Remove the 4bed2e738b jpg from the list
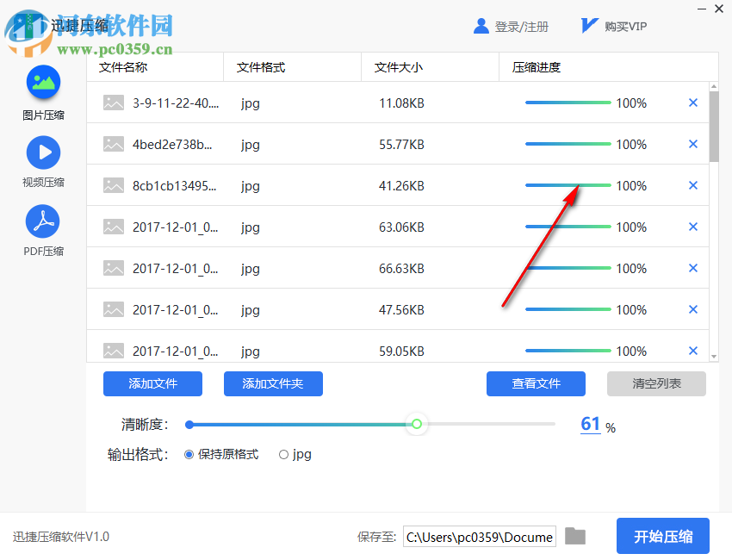This screenshot has width=732, height=560. (x=692, y=144)
